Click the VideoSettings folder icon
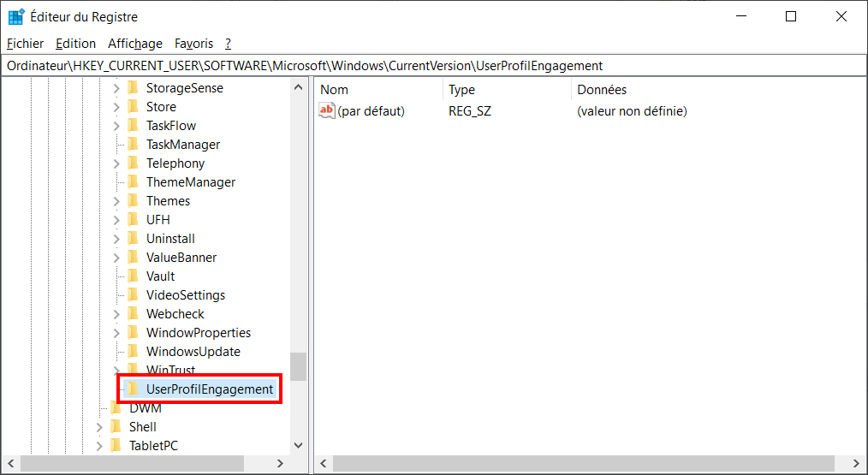 (x=133, y=294)
